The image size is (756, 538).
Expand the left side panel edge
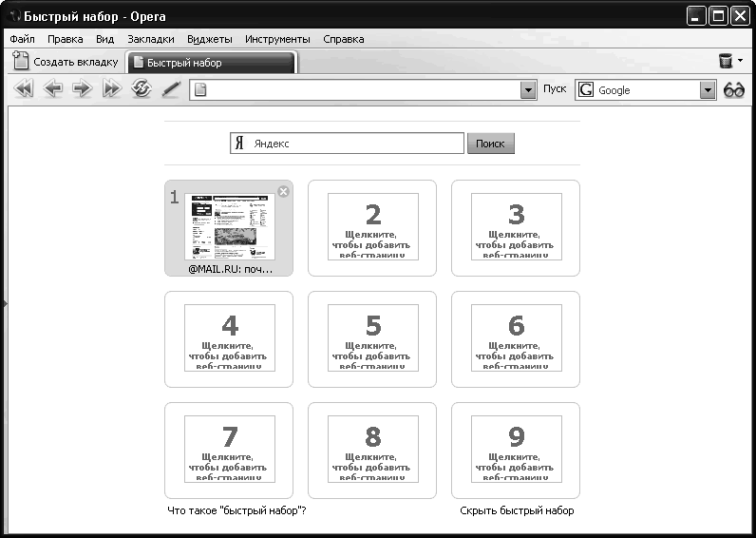3,303
